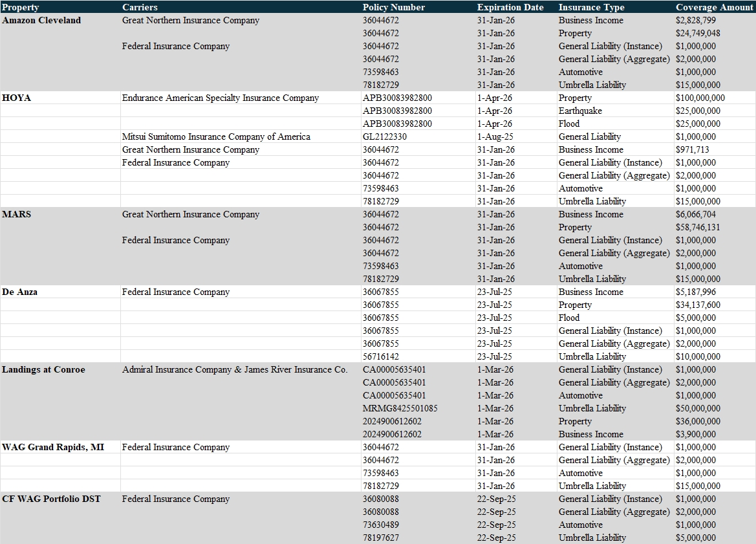Select policy number 56716142

click(x=381, y=356)
